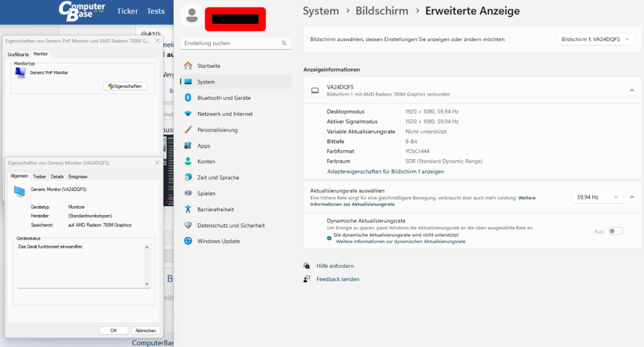Click System in the breadcrumb
The height and width of the screenshot is (347, 644).
click(321, 11)
